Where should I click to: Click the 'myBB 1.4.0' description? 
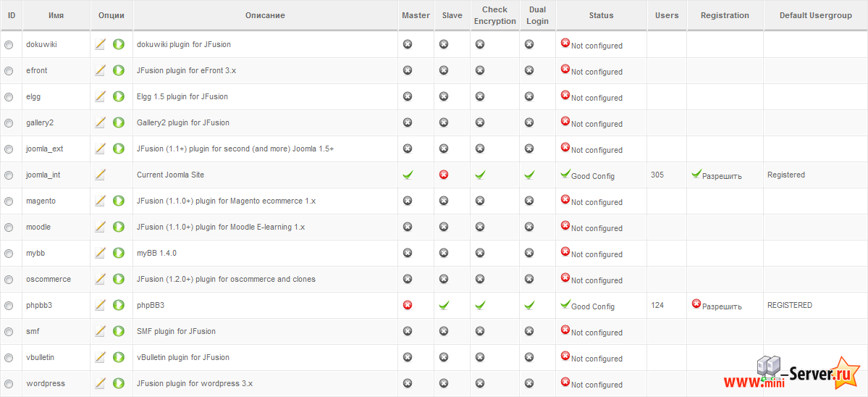[x=156, y=253]
